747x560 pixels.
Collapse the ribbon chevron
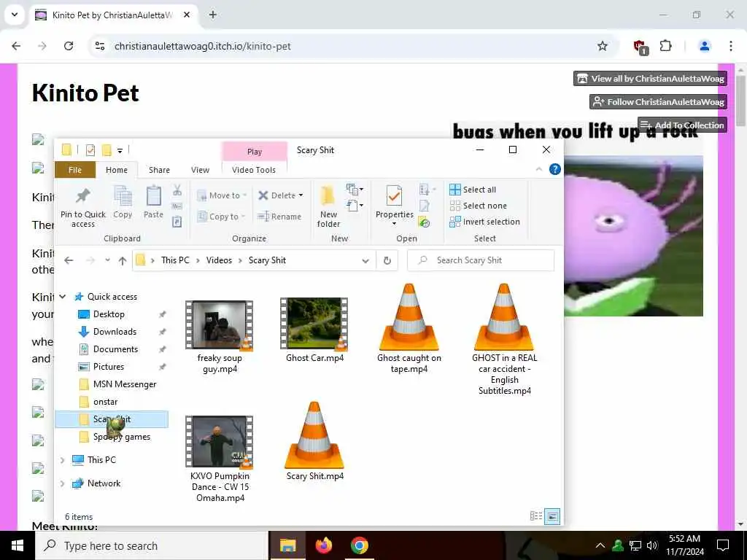539,169
